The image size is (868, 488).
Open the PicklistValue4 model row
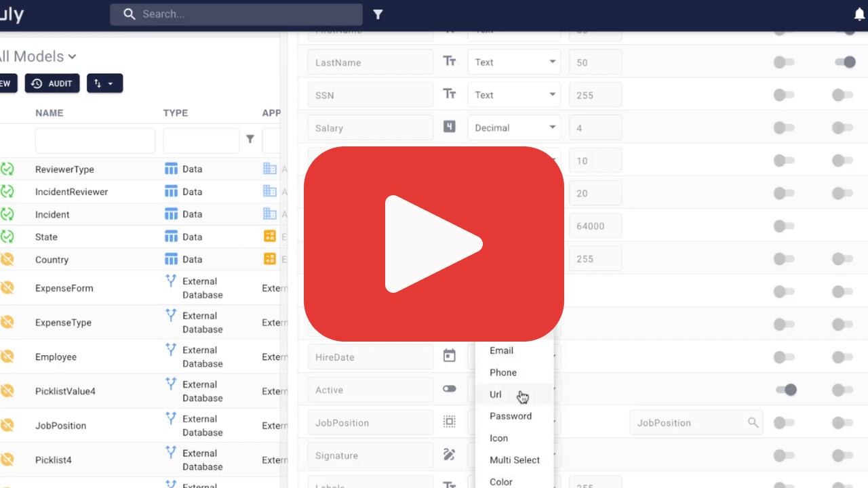point(65,392)
